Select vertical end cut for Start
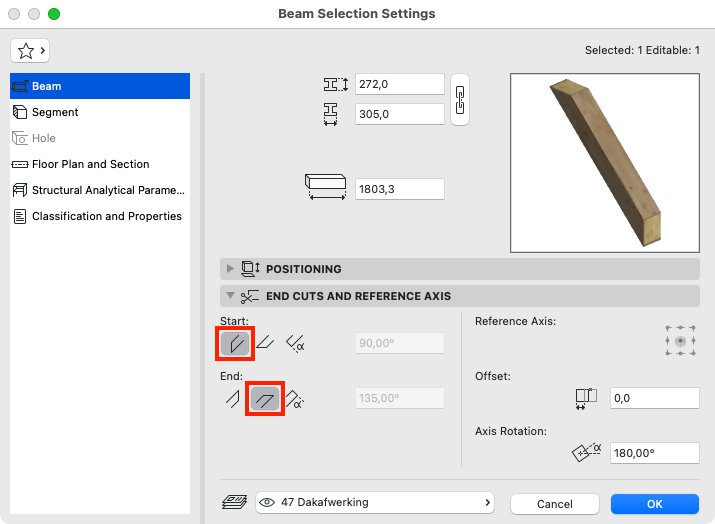This screenshot has width=715, height=524. click(235, 343)
